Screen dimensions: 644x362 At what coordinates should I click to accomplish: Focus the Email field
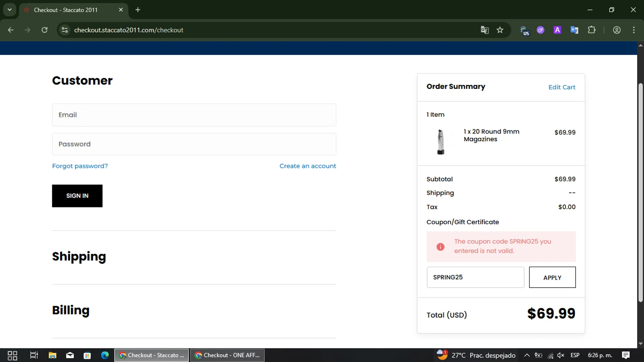(x=194, y=115)
